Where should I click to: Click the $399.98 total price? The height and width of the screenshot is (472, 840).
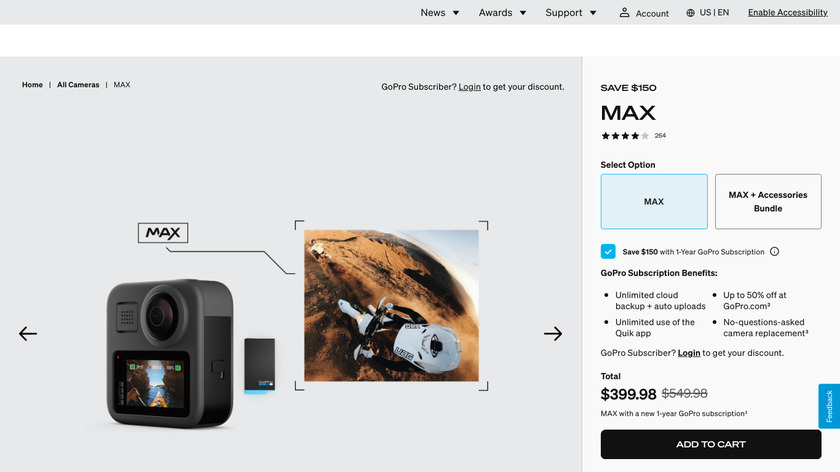coord(628,394)
